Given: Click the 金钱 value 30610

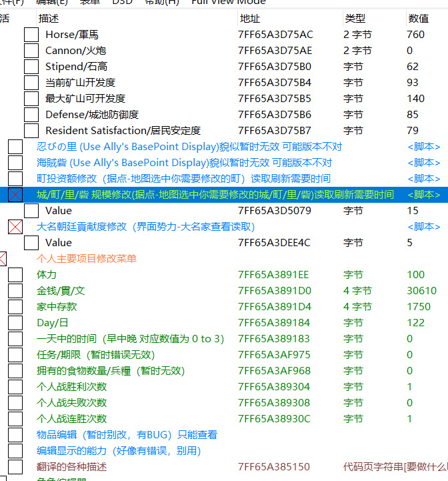Looking at the screenshot, I should pyautogui.click(x=421, y=291).
